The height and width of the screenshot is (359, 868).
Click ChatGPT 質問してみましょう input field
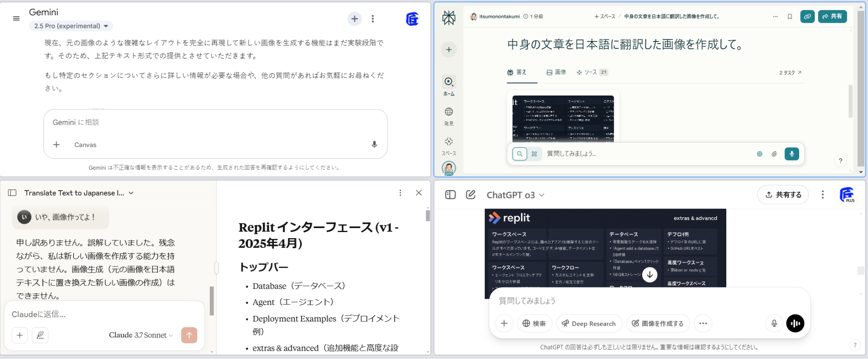(650, 301)
